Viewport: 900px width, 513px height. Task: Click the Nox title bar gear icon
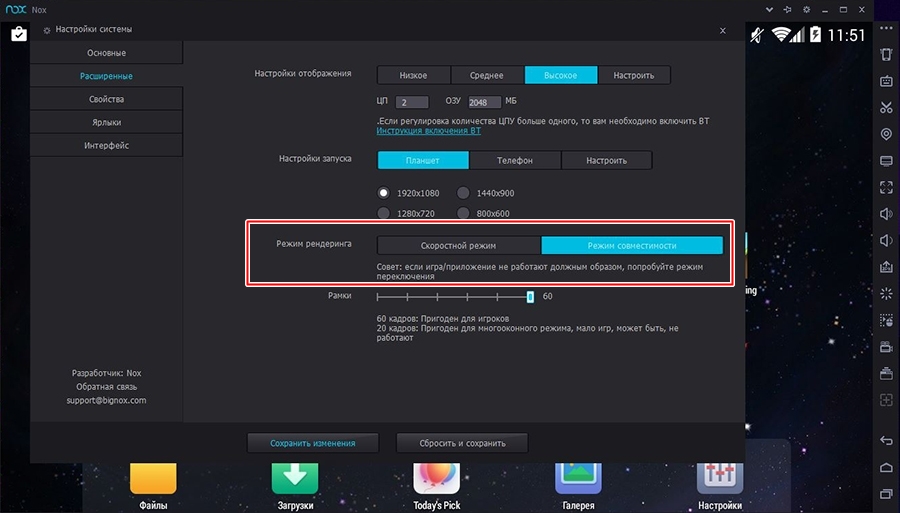(806, 10)
